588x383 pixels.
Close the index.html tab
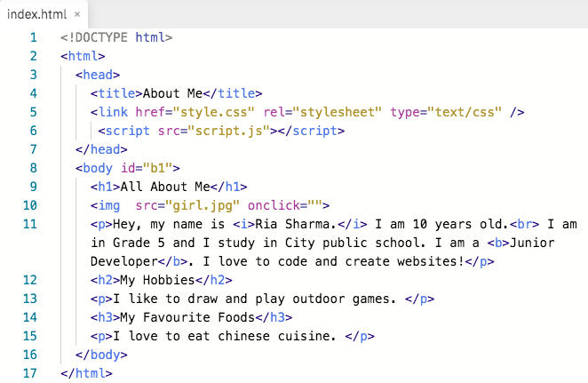pyautogui.click(x=77, y=14)
